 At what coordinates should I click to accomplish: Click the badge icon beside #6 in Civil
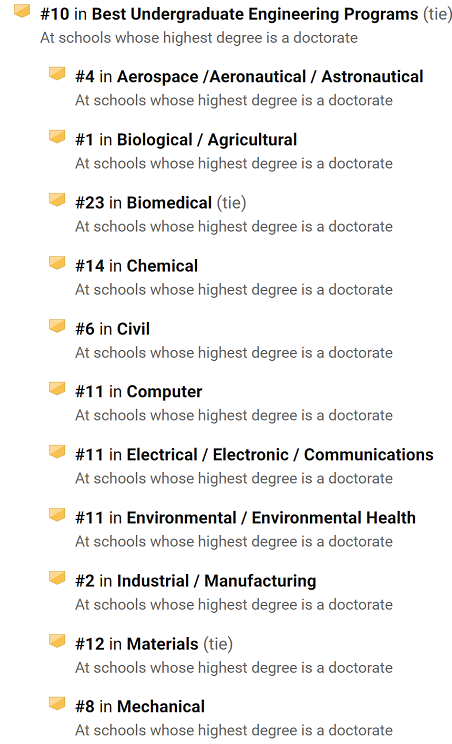coord(57,326)
